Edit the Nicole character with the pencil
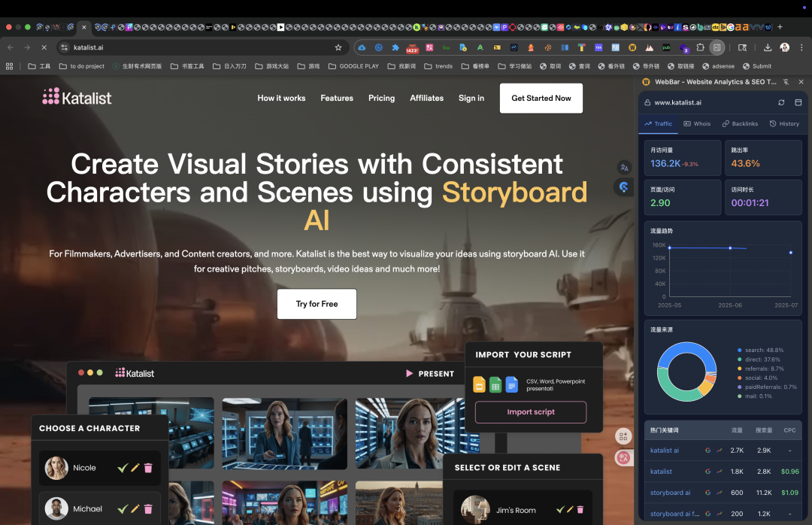 pos(135,468)
